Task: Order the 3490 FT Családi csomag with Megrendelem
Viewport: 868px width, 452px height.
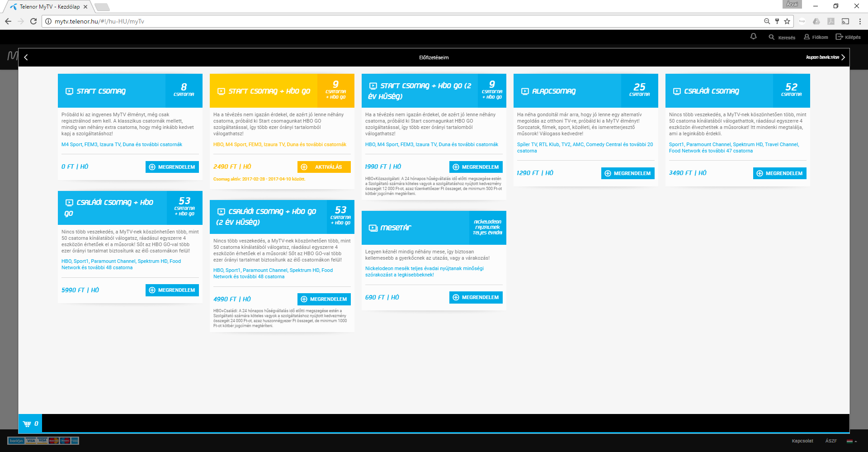Action: click(780, 173)
